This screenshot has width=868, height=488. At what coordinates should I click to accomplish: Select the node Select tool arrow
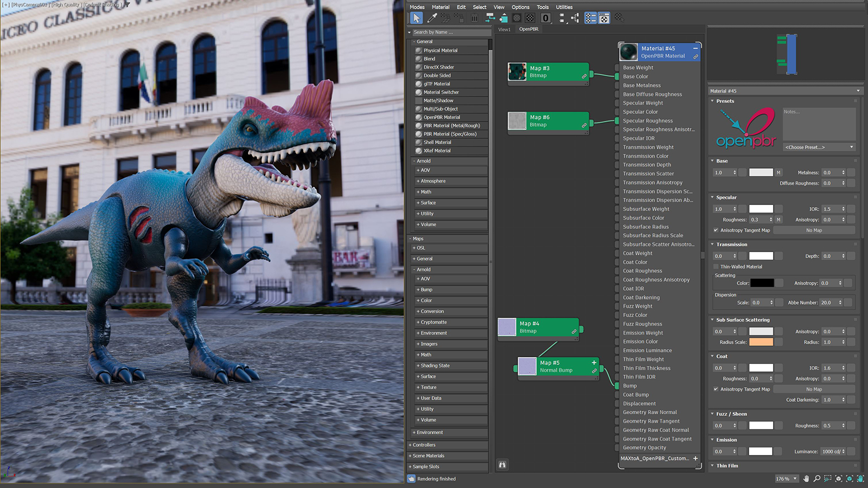click(x=417, y=18)
